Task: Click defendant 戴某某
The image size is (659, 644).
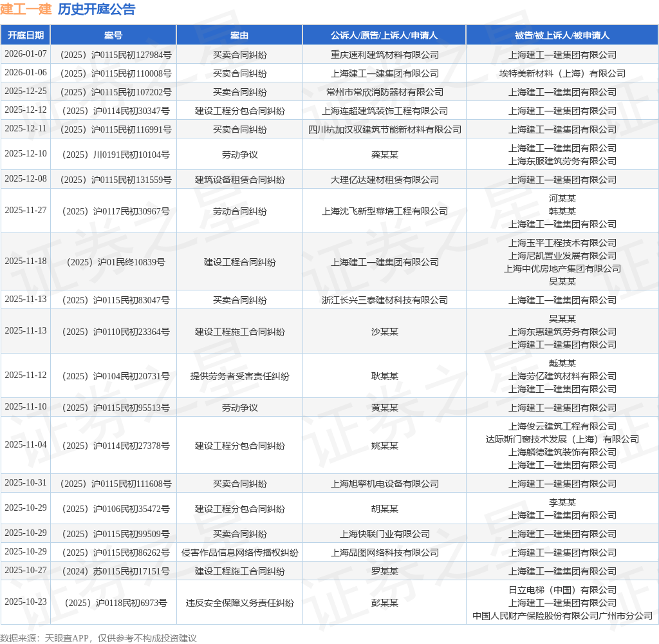Action: (562, 363)
